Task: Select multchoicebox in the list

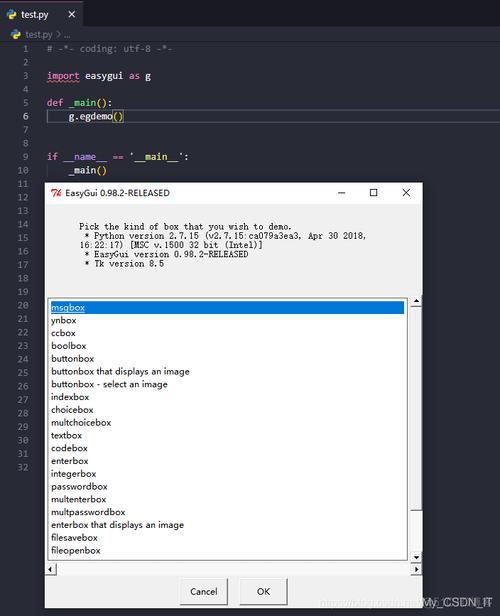Action: (x=227, y=423)
